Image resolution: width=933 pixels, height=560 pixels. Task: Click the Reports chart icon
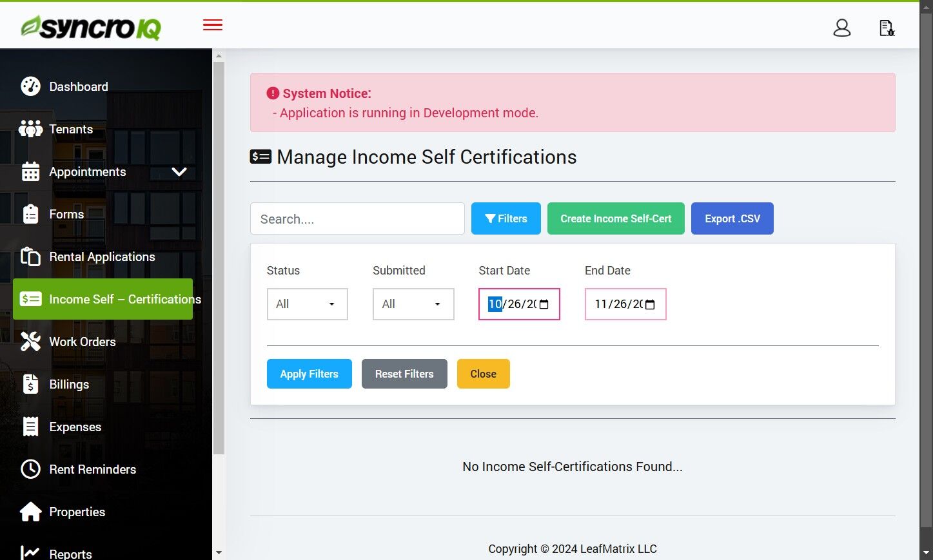pyautogui.click(x=30, y=553)
